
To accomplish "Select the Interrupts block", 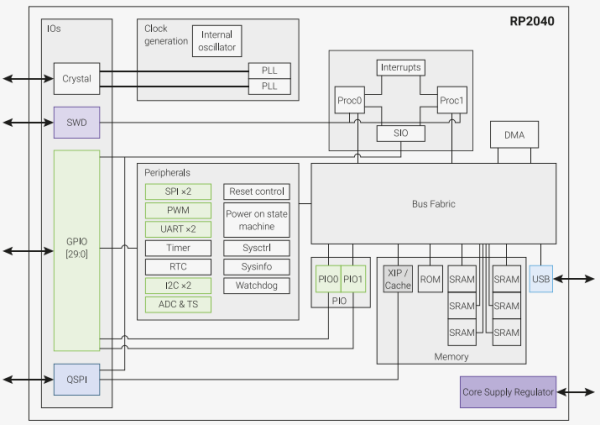I will coord(400,68).
